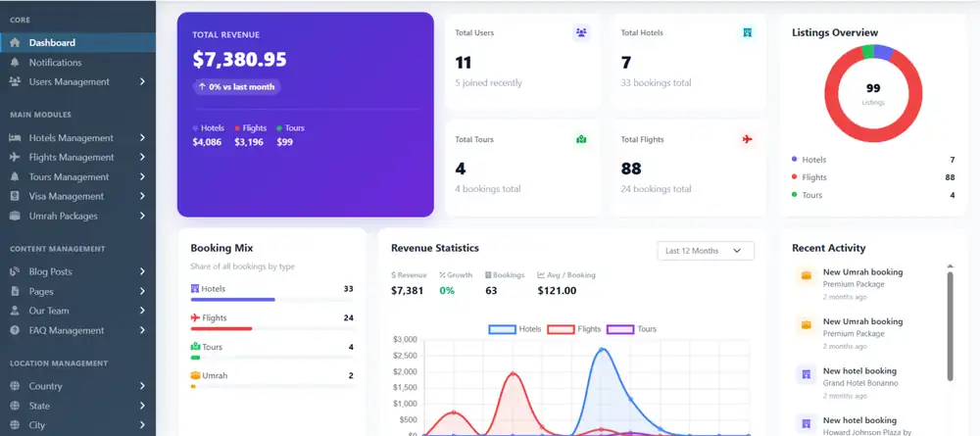This screenshot has width=980, height=436.
Task: Click the Total Tours card map icon
Action: pos(581,139)
